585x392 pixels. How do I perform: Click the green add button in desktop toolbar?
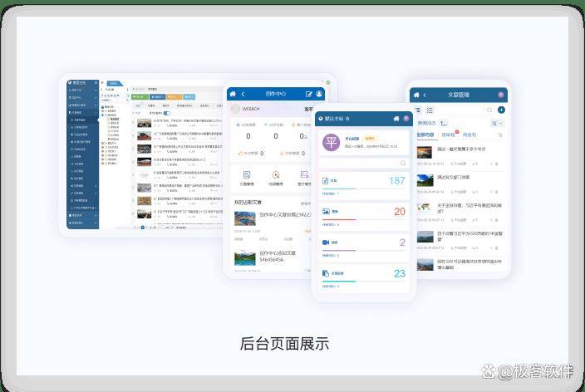[140, 97]
